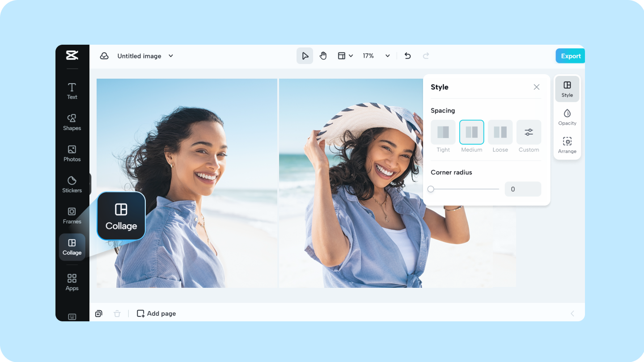Screen dimensions: 644x362
Task: Open the Frames panel
Action: coord(72,216)
